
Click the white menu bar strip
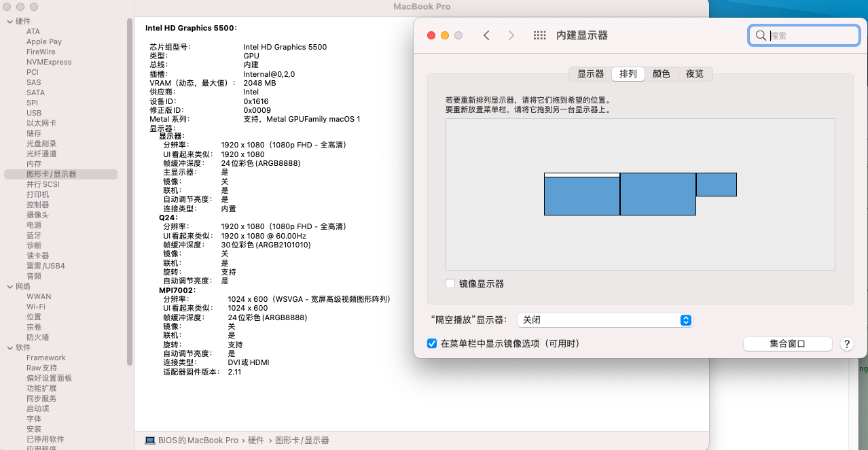(x=582, y=175)
